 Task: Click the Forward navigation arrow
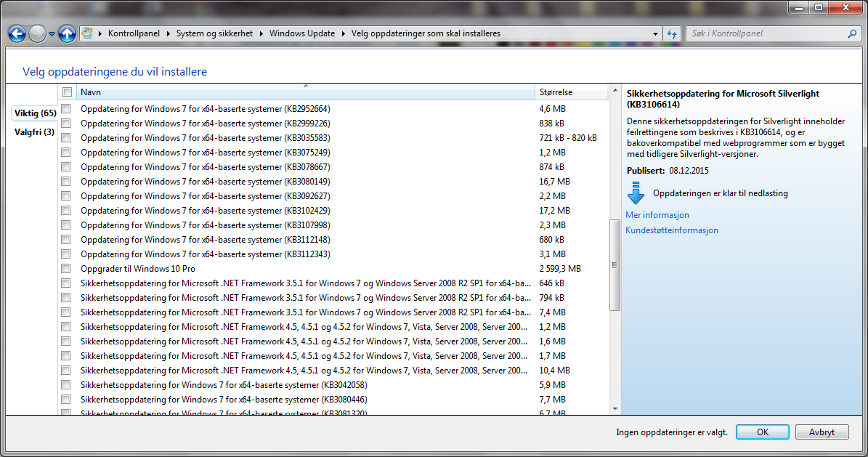[x=37, y=34]
